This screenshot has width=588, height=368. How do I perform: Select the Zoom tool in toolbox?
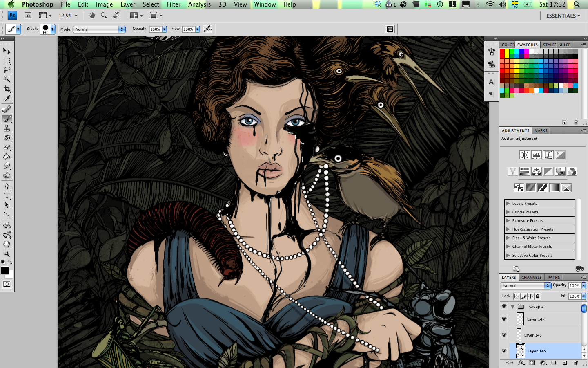[7, 254]
